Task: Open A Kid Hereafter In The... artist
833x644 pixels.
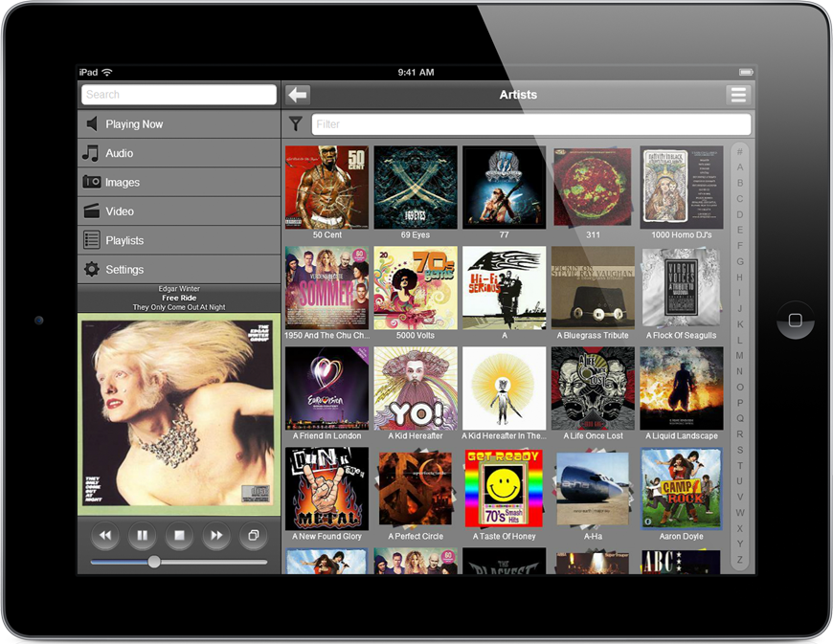Action: (505, 389)
